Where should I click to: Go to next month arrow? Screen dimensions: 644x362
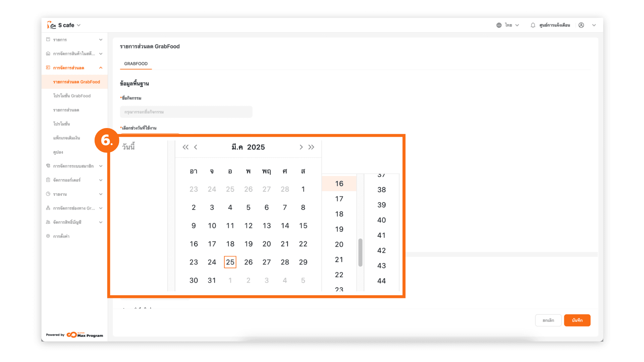pyautogui.click(x=301, y=147)
